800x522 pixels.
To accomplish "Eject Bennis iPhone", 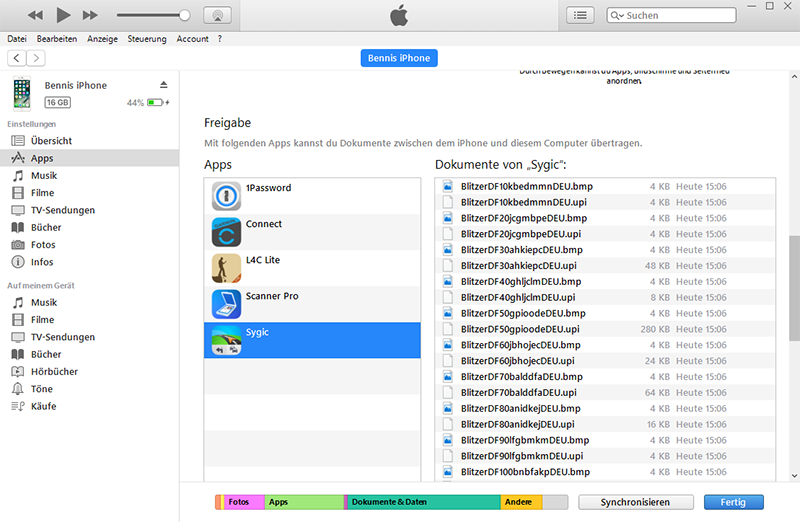I will tap(164, 85).
